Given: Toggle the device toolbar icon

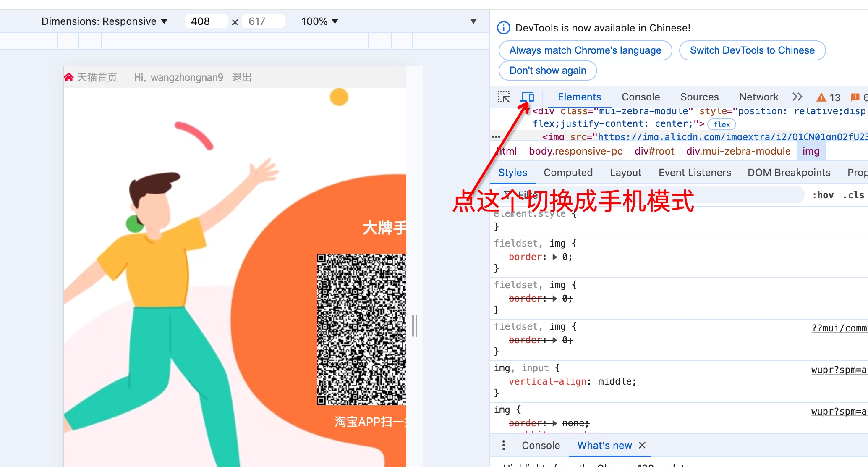Looking at the screenshot, I should tap(527, 97).
